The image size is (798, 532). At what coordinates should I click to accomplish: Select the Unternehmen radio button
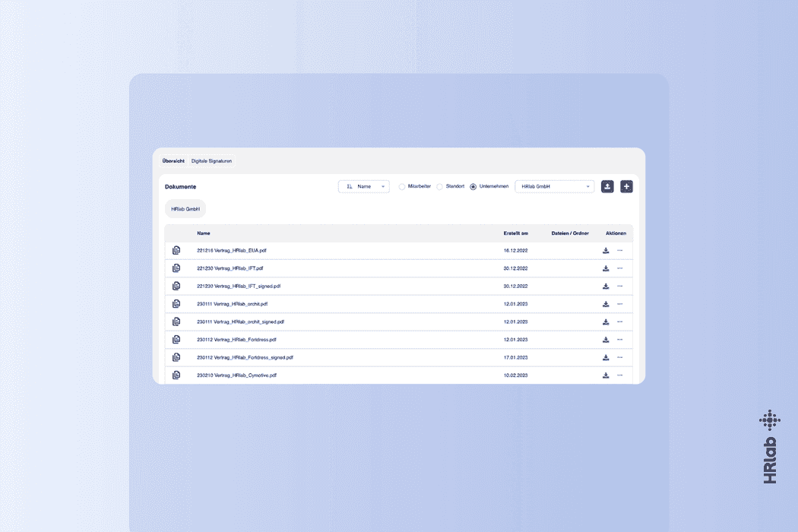[x=473, y=187]
